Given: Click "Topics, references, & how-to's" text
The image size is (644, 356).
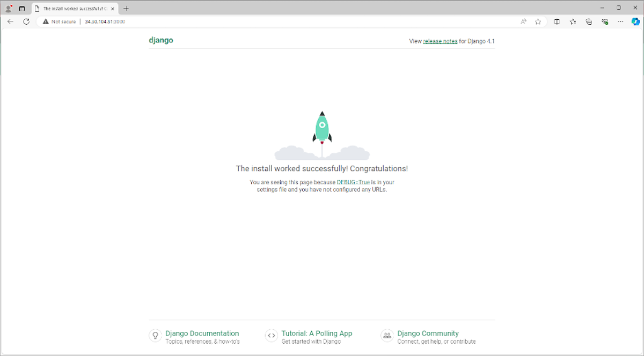Looking at the screenshot, I should 202,342.
